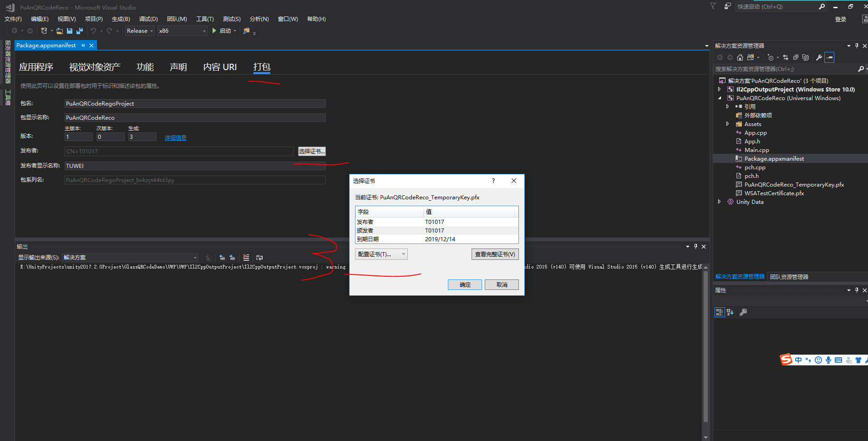Click the 登录 sign-in link
This screenshot has width=868, height=441.
coord(841,19)
